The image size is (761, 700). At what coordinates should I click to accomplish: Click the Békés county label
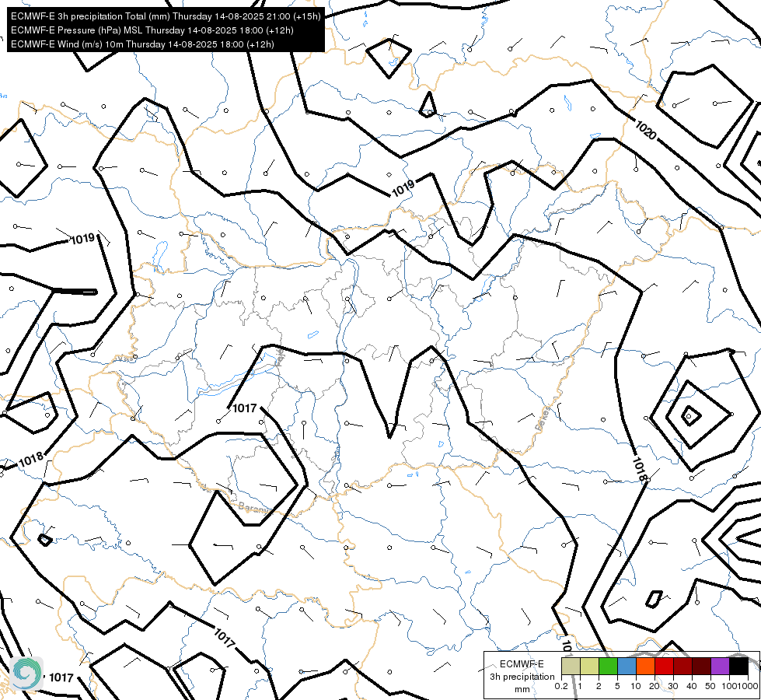[543, 418]
